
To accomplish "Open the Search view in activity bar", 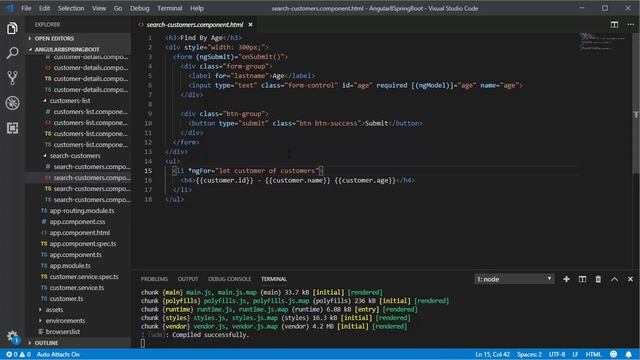I will pos(12,53).
